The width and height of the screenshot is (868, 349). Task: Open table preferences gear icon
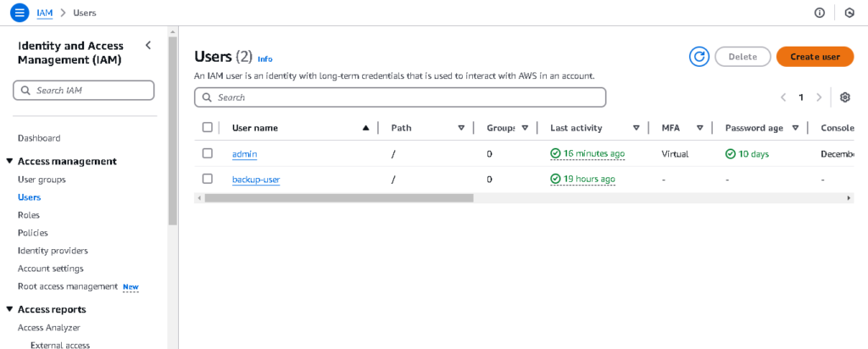(x=845, y=97)
